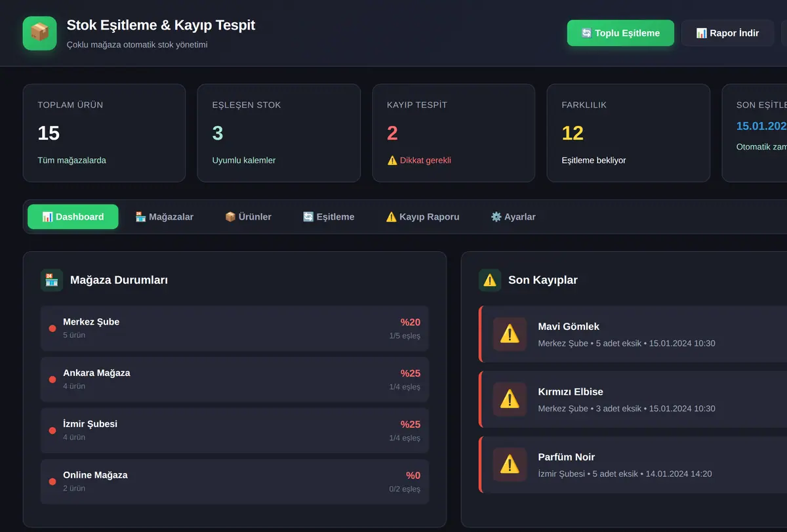787x532 pixels.
Task: Download report with Rapor İndir
Action: point(727,33)
